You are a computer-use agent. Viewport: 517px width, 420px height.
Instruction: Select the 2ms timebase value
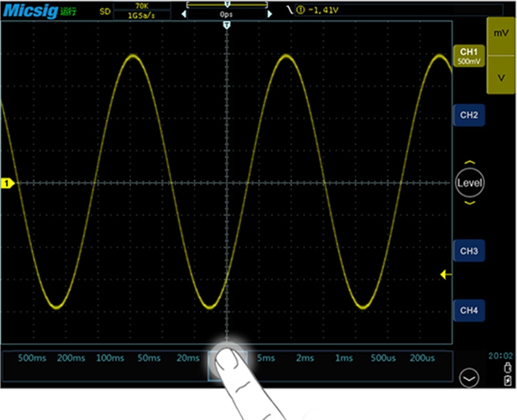pos(304,358)
